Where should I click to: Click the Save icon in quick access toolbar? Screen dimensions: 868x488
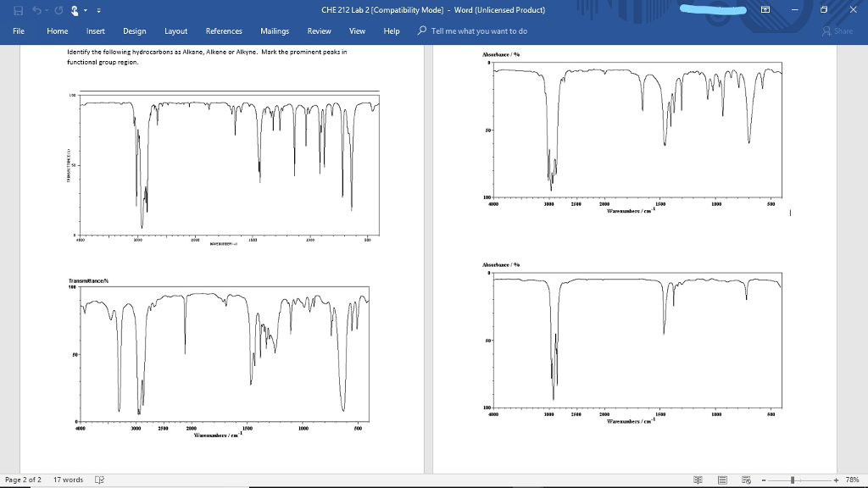click(x=19, y=10)
